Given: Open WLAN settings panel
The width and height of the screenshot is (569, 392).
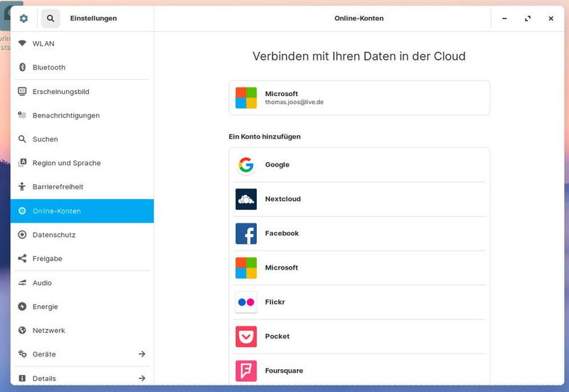Looking at the screenshot, I should [x=83, y=43].
